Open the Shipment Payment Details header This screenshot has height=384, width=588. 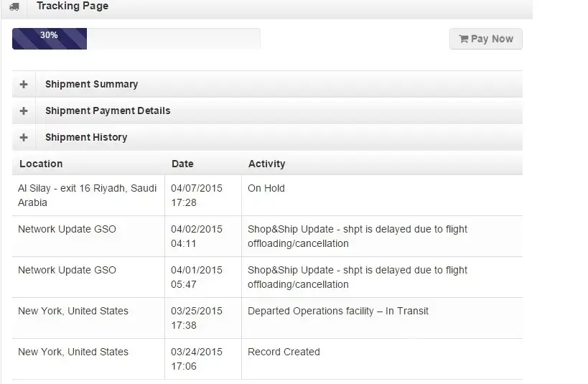108,111
